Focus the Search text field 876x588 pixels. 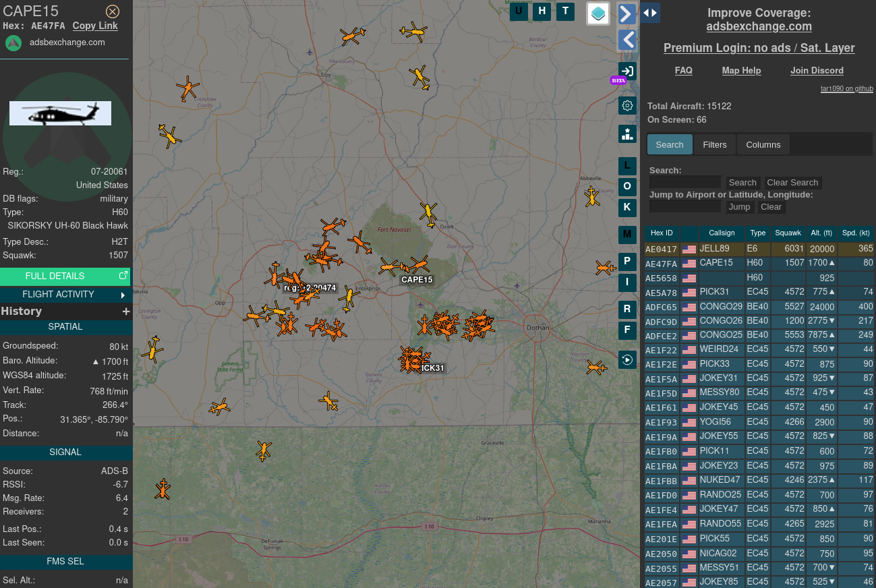point(685,182)
